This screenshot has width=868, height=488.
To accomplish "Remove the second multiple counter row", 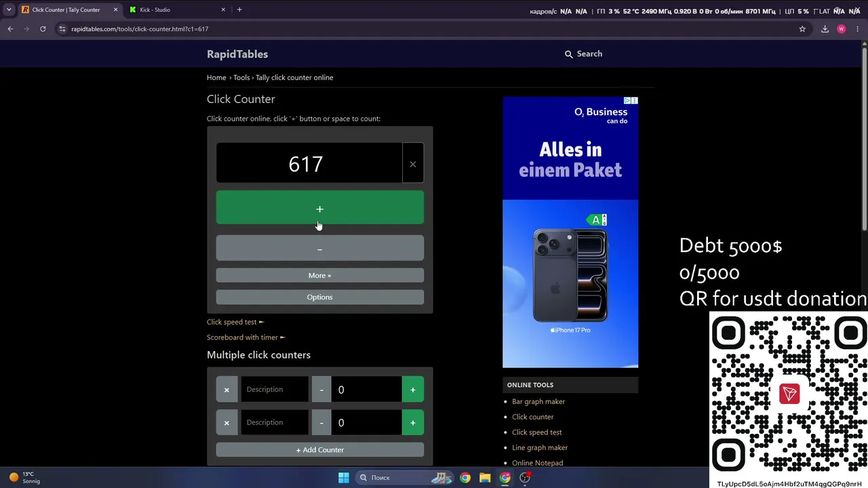I will (226, 423).
